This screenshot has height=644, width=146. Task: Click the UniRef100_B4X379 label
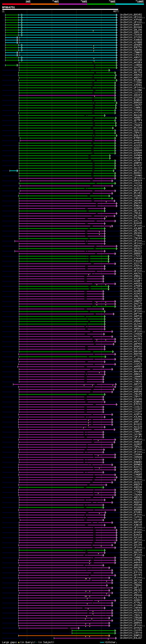[131, 336]
